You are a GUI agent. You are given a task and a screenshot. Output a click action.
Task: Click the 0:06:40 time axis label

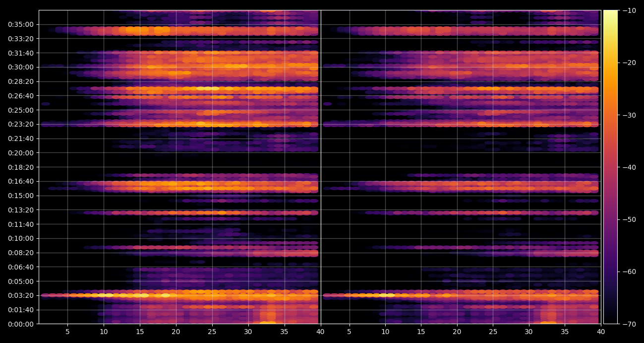pyautogui.click(x=20, y=267)
